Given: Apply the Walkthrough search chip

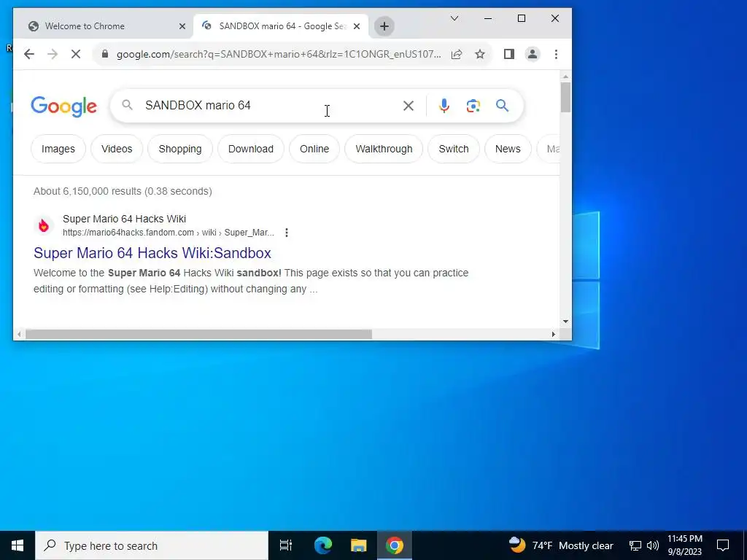Looking at the screenshot, I should click(384, 149).
